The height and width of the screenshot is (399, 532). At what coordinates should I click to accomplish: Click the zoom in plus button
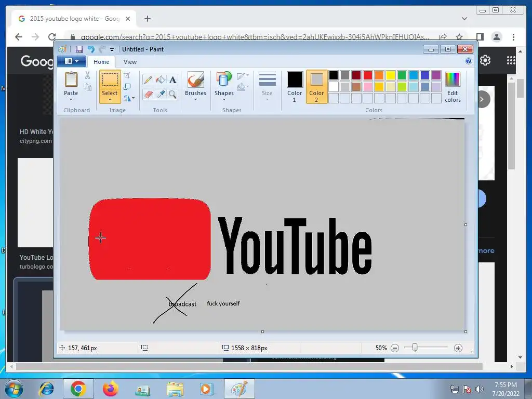pyautogui.click(x=458, y=348)
